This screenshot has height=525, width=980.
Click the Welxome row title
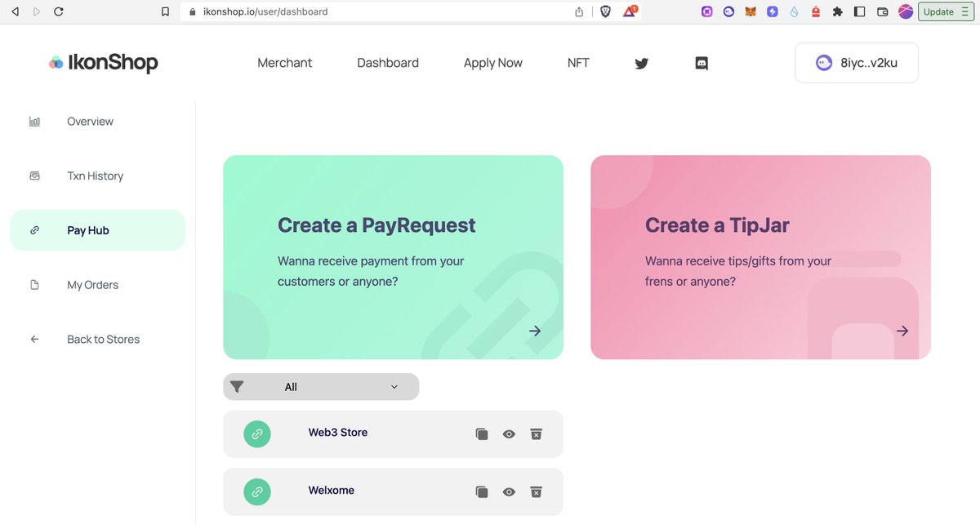[x=332, y=491]
